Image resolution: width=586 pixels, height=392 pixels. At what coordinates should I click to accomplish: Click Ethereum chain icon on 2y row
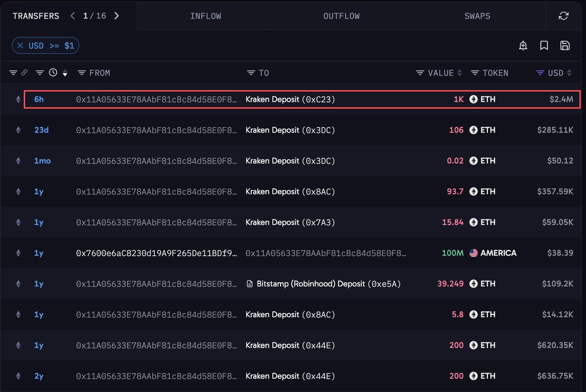pyautogui.click(x=18, y=376)
